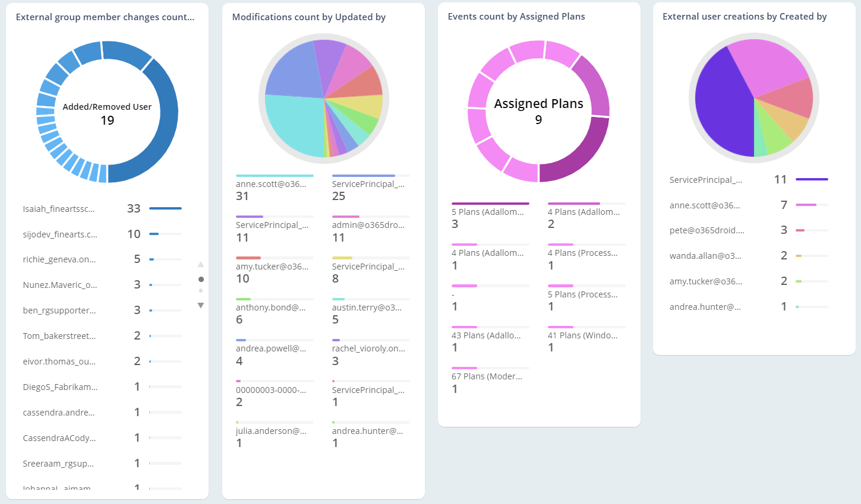Screen dimensions: 861x504
Task: Click the active pagination dot in group member card
Action: pyautogui.click(x=201, y=278)
